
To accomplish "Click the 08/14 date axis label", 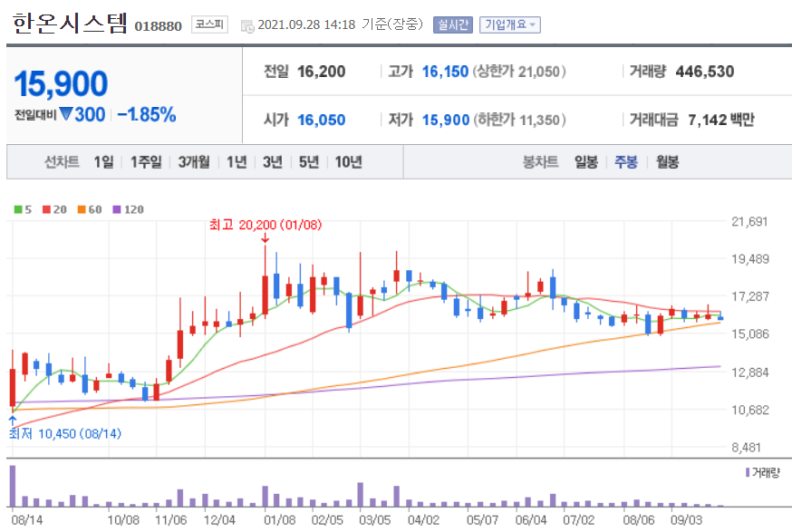I will 27,520.
